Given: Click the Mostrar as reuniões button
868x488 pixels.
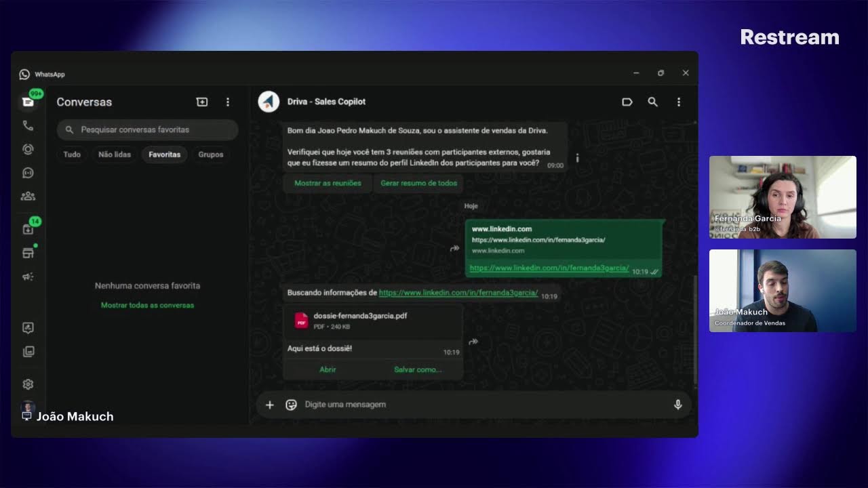Looking at the screenshot, I should click(328, 183).
